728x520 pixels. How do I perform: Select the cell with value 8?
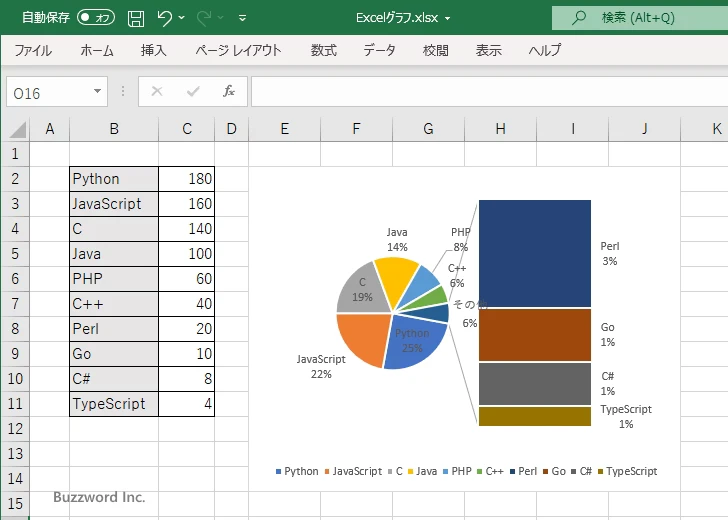(x=187, y=379)
